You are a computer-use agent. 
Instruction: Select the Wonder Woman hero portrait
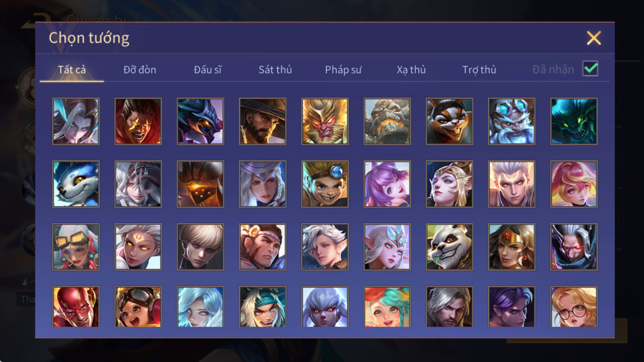click(x=512, y=247)
